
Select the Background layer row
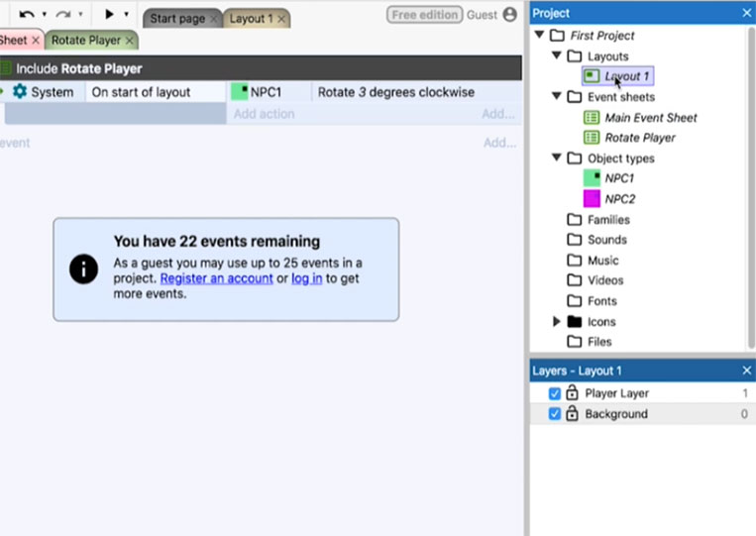(643, 413)
